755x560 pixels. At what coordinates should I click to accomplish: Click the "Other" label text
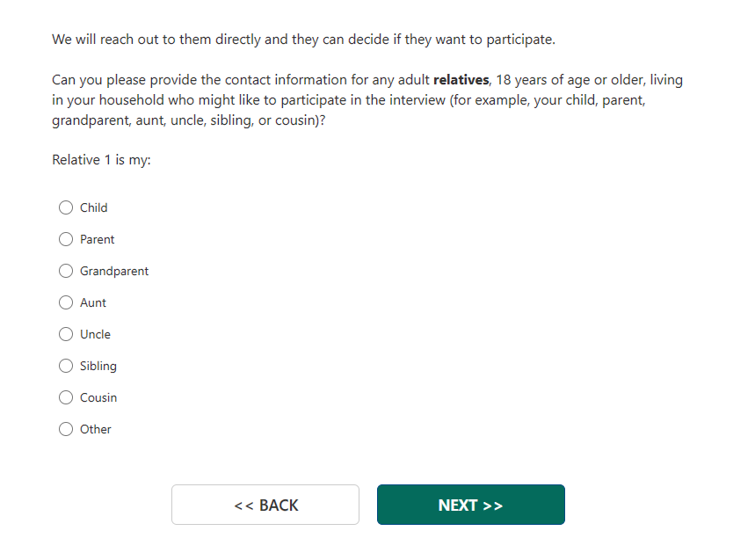96,429
